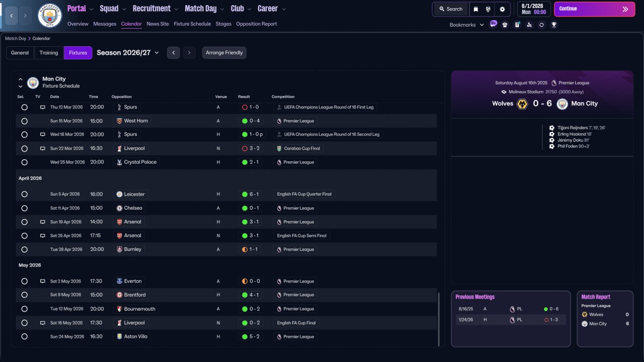644x362 pixels.
Task: Open the Squad dropdown menu
Action: tap(113, 9)
